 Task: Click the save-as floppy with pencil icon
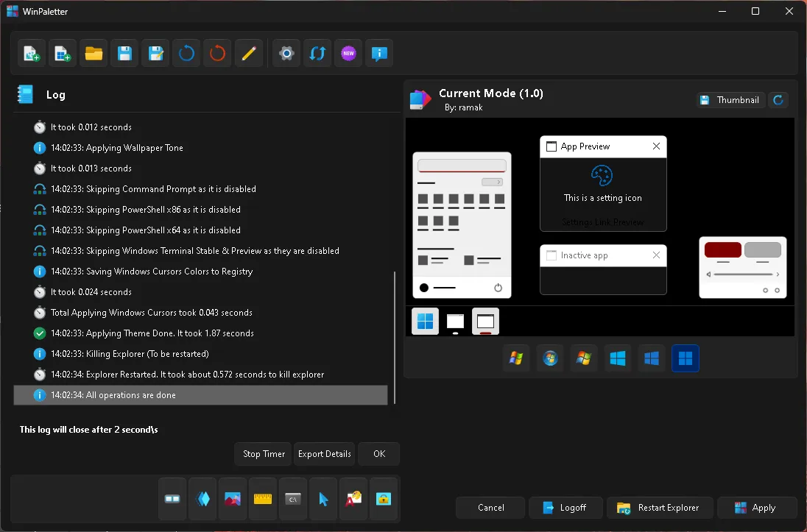(x=155, y=54)
